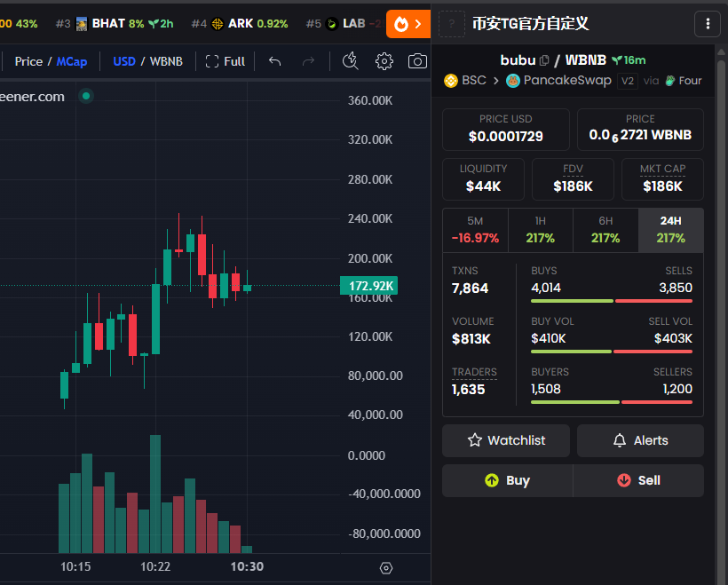Click the MKT CAP $186K box

[x=662, y=179]
